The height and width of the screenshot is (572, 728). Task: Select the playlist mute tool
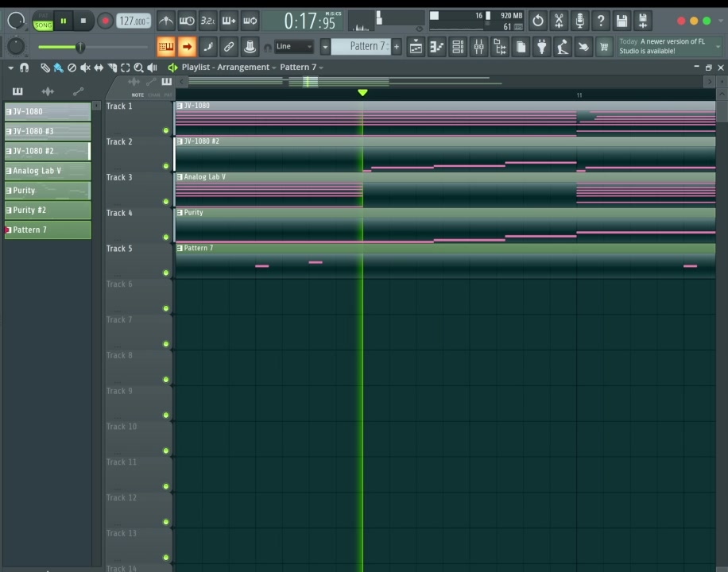point(85,68)
